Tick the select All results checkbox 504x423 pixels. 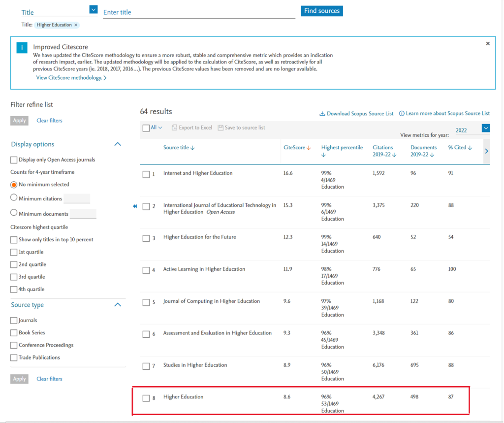(146, 128)
